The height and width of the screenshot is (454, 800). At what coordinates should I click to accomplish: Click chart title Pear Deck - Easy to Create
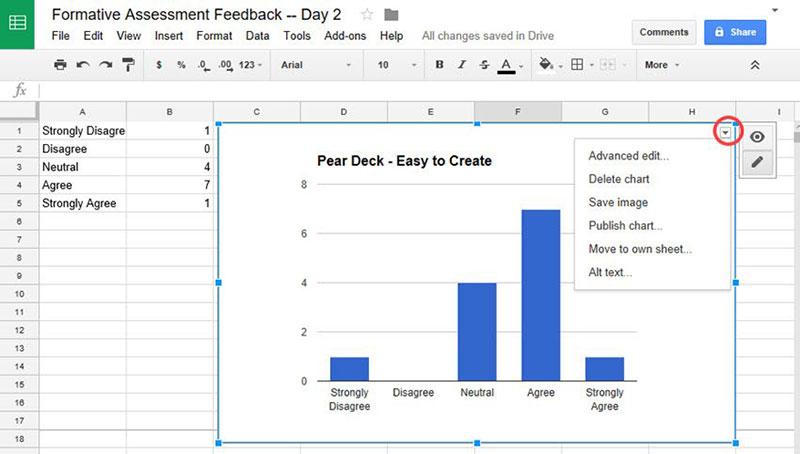click(404, 161)
